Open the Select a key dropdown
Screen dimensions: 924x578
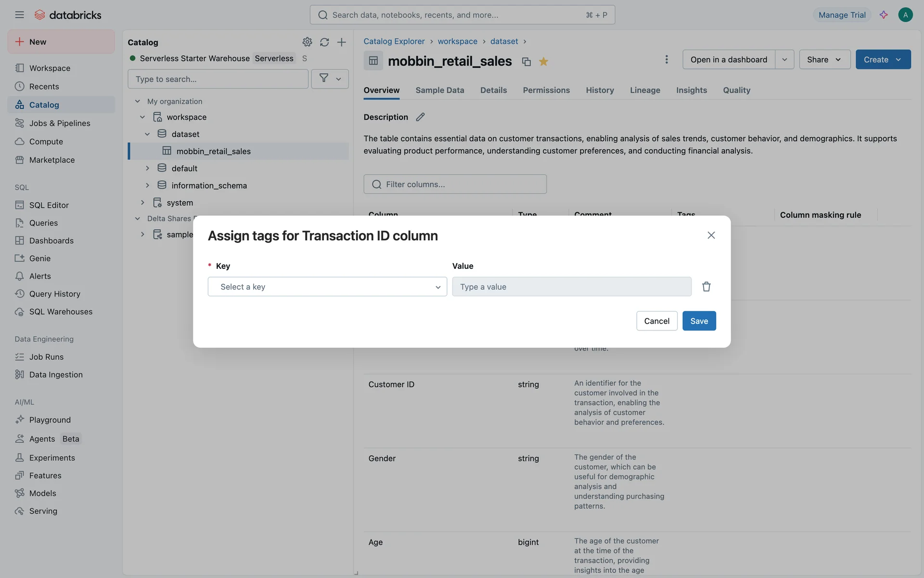pyautogui.click(x=327, y=287)
